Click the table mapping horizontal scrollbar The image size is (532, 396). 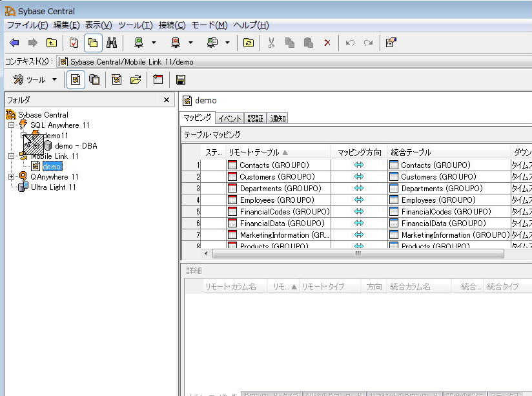[x=357, y=253]
